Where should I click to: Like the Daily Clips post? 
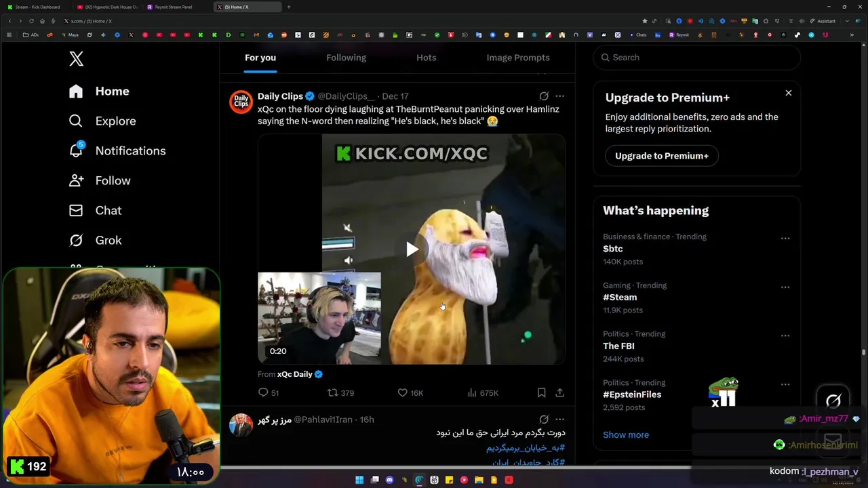click(x=410, y=392)
